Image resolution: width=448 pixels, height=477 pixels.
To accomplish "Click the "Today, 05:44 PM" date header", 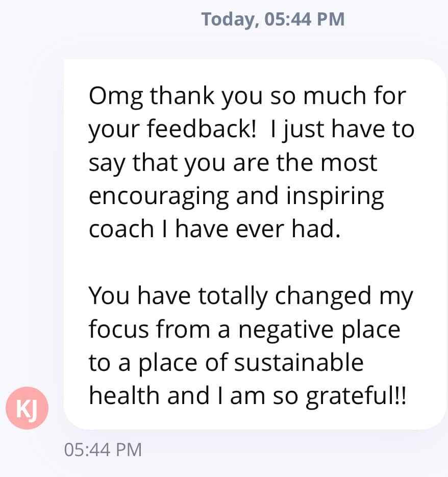I will click(273, 19).
